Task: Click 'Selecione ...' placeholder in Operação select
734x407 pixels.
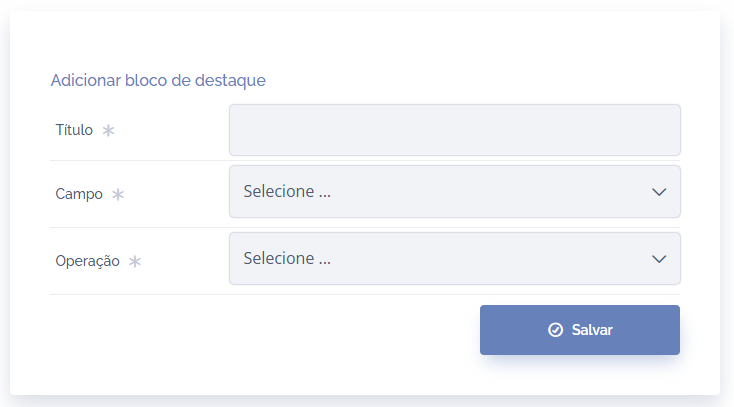Action: pyautogui.click(x=287, y=258)
